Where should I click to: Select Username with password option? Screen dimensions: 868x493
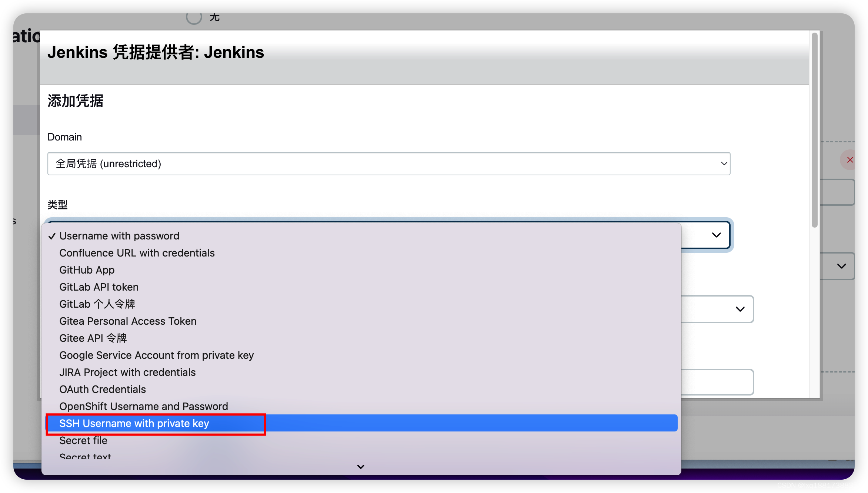(x=361, y=236)
